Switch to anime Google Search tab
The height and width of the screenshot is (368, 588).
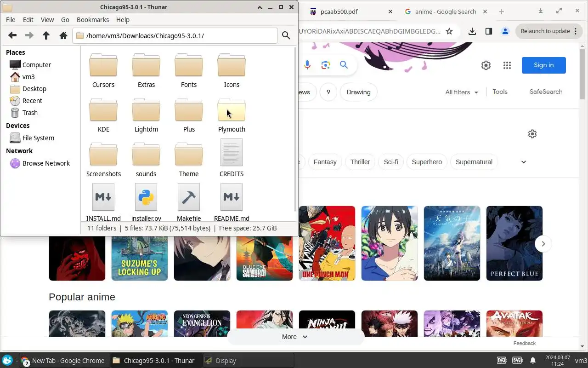pos(445,11)
